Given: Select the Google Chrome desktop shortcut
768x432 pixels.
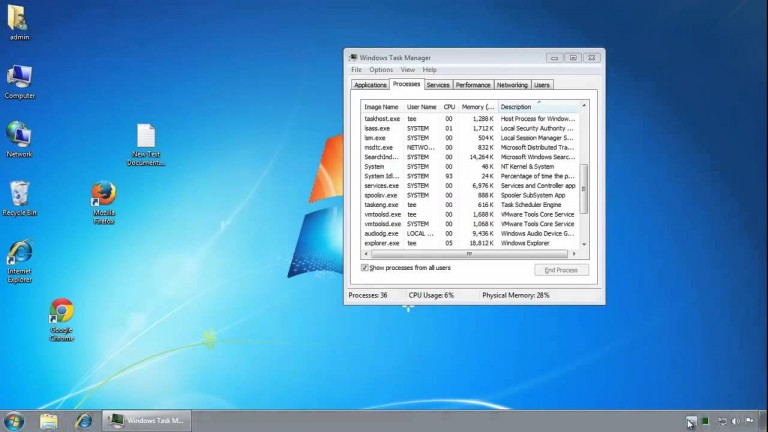Looking at the screenshot, I should coord(61,320).
